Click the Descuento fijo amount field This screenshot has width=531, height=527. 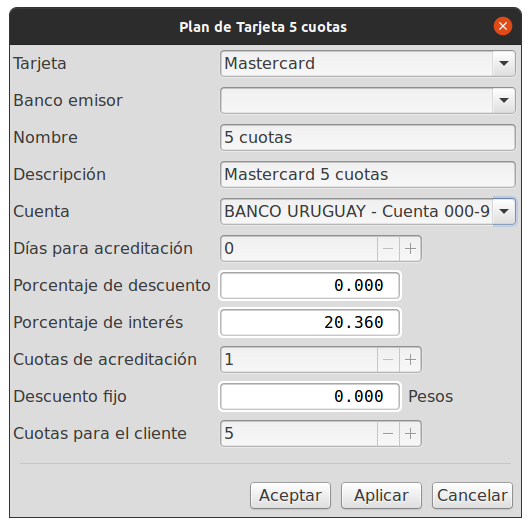310,396
